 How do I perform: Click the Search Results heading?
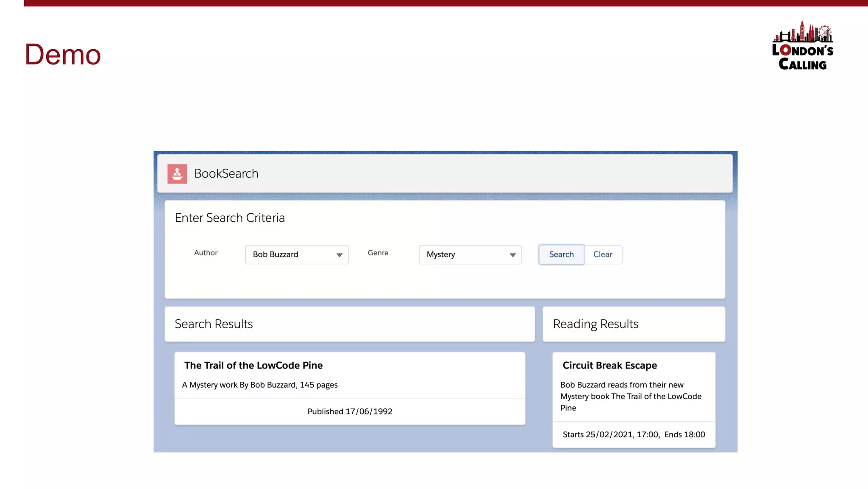tap(214, 324)
